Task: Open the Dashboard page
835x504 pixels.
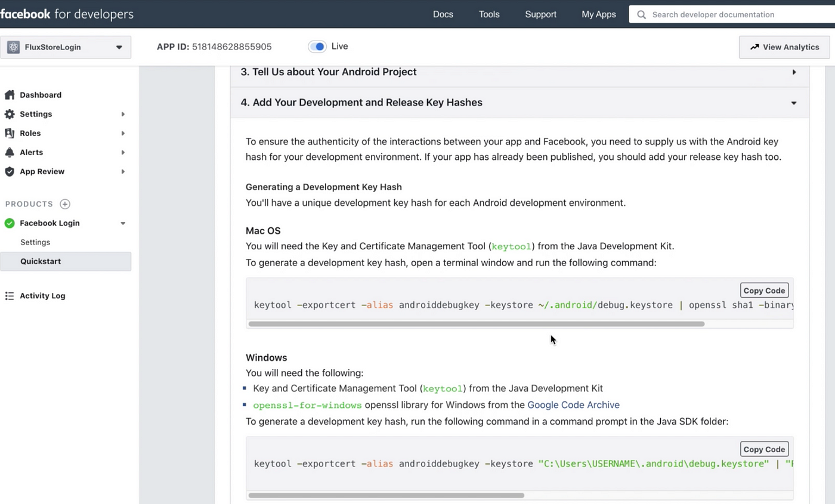Action: [x=41, y=95]
